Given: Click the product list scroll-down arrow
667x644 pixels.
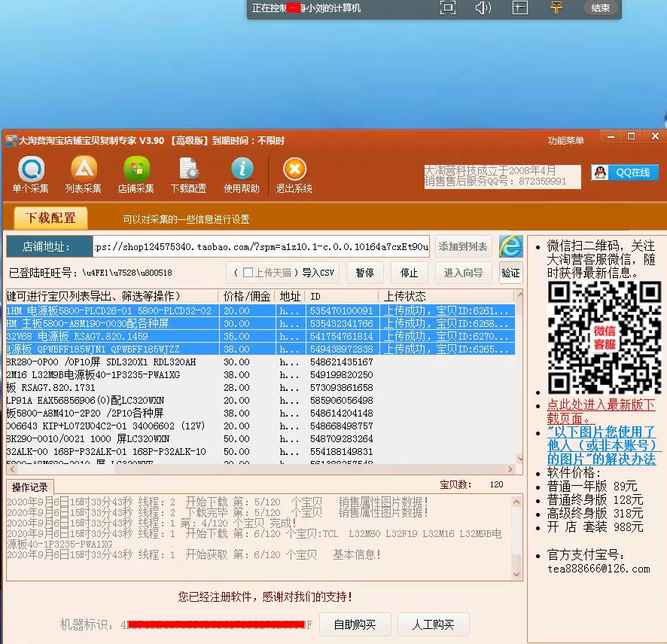Looking at the screenshot, I should click(x=519, y=459).
